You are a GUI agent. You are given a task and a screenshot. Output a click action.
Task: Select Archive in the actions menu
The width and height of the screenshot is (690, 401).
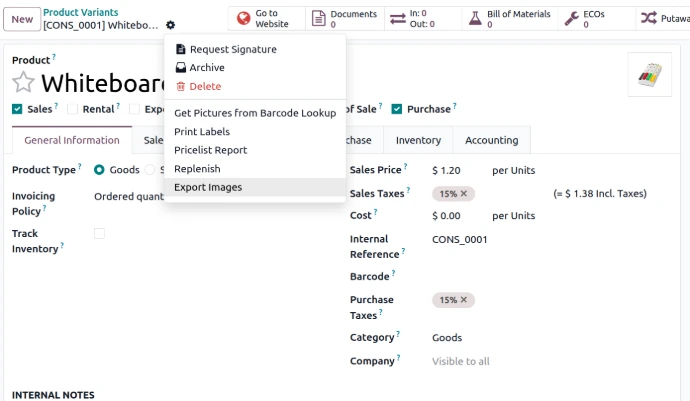(x=207, y=68)
